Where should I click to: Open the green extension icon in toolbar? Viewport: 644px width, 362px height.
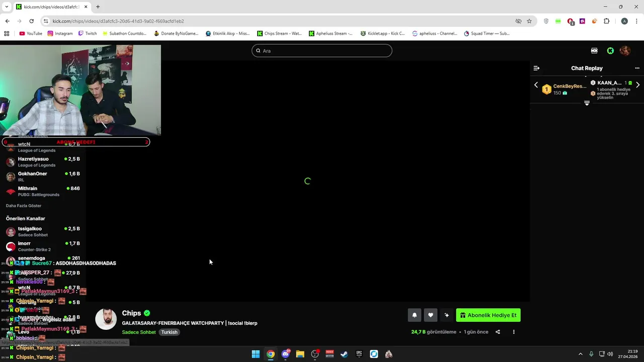[x=558, y=21]
